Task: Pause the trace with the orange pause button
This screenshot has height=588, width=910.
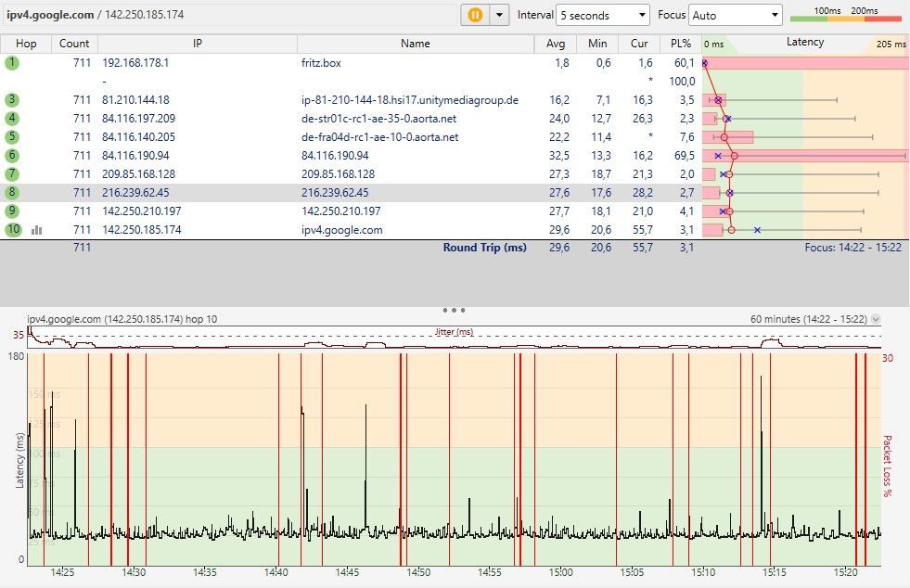Action: point(475,15)
